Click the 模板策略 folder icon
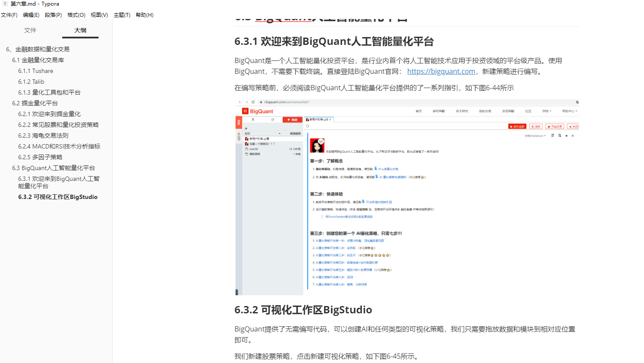The width and height of the screenshot is (644, 363). [246, 154]
